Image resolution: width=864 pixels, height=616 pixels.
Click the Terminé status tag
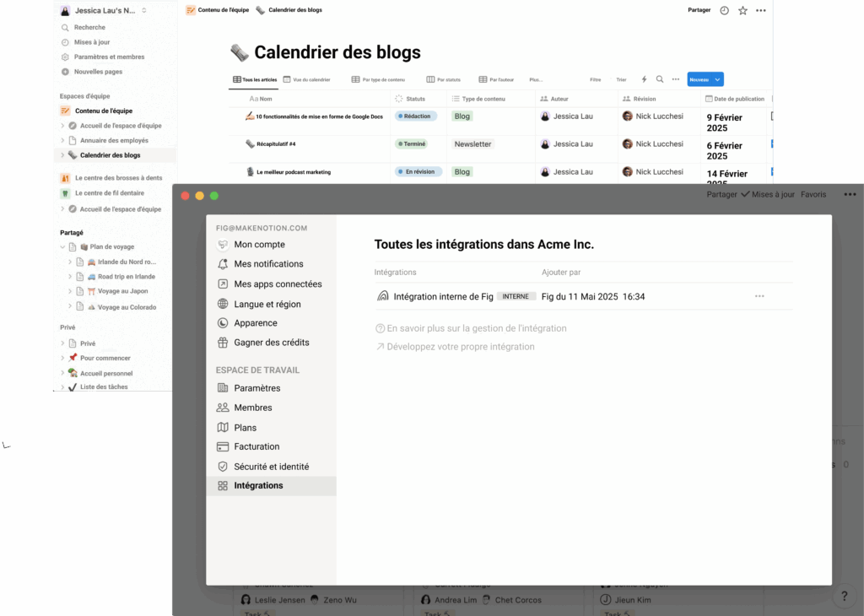point(412,143)
